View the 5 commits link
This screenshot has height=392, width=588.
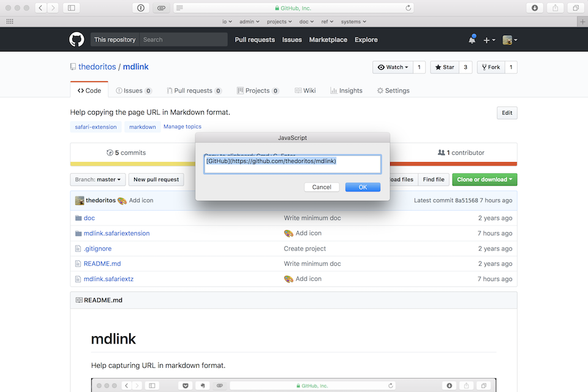(126, 153)
